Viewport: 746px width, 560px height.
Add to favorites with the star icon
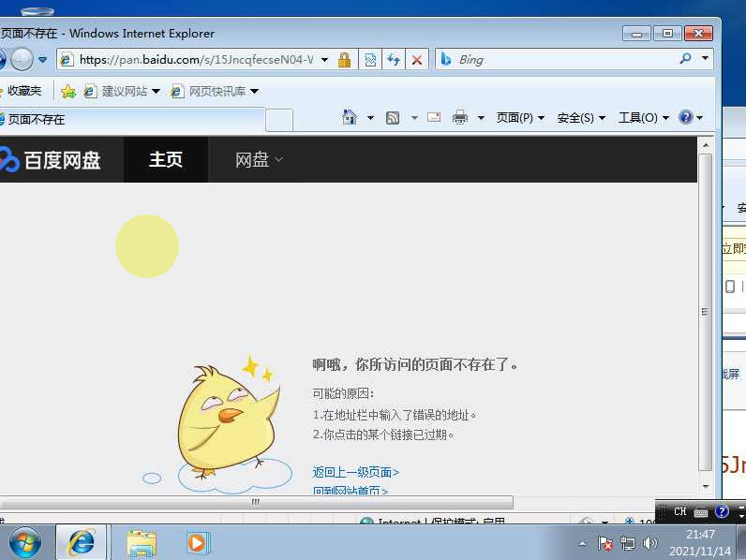(68, 91)
